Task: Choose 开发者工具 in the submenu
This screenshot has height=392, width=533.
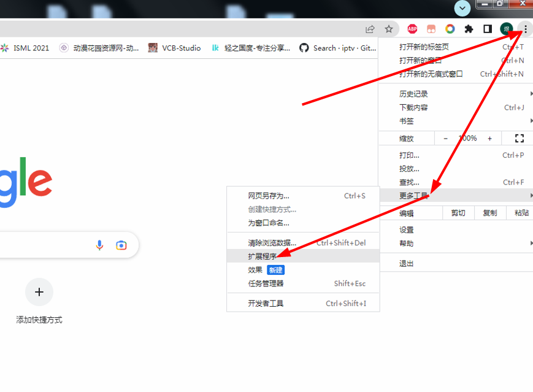Action: click(x=266, y=303)
